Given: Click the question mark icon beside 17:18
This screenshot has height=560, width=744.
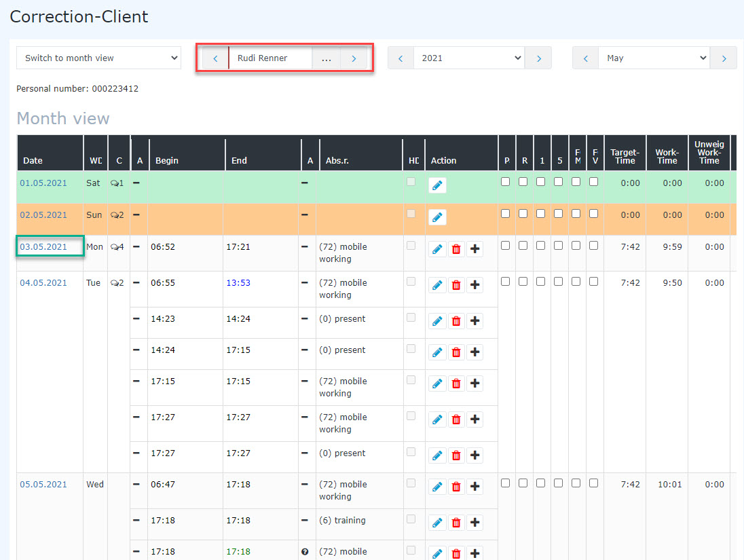Looking at the screenshot, I should click(x=305, y=551).
